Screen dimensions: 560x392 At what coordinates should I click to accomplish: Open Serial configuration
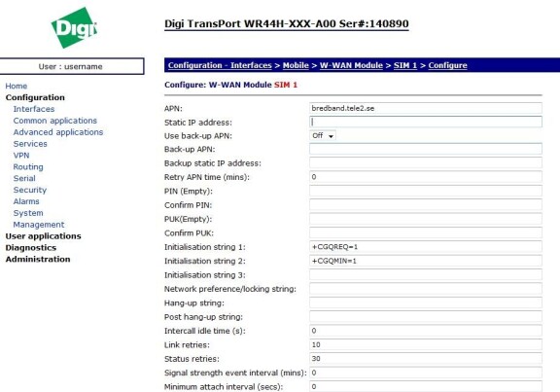tap(24, 178)
